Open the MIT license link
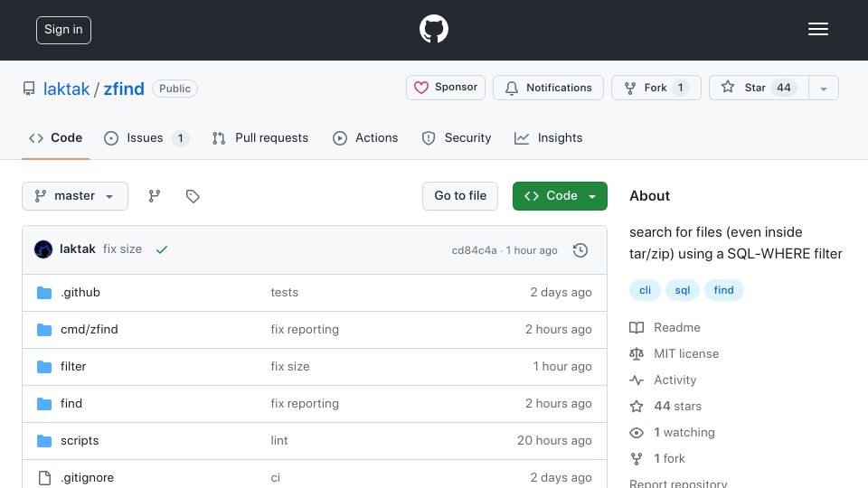 (x=686, y=353)
